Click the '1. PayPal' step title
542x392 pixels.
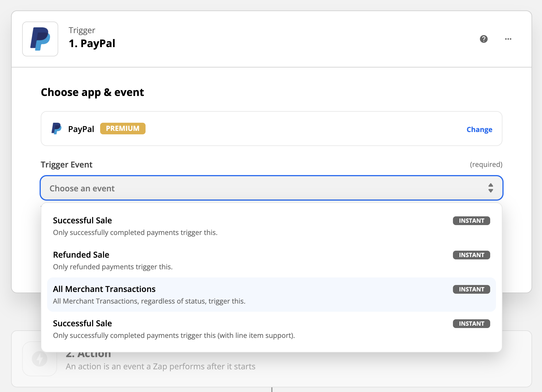tap(92, 43)
